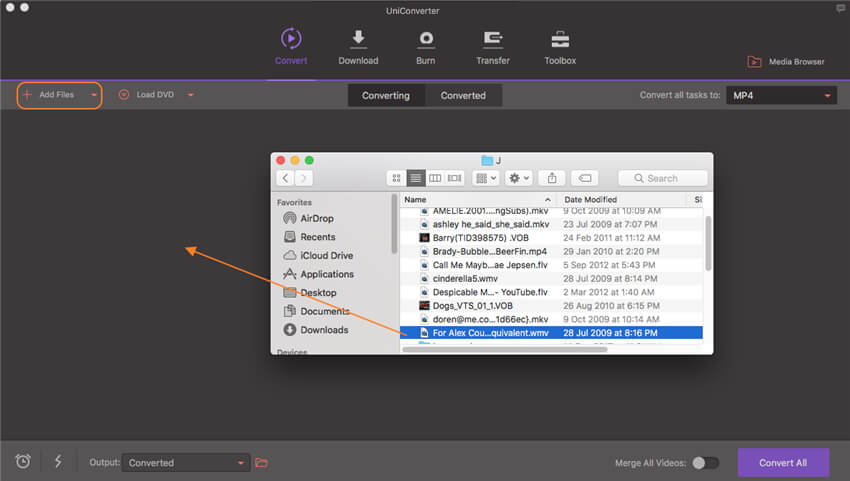Open the output folder icon
The width and height of the screenshot is (850, 481).
pyautogui.click(x=262, y=463)
